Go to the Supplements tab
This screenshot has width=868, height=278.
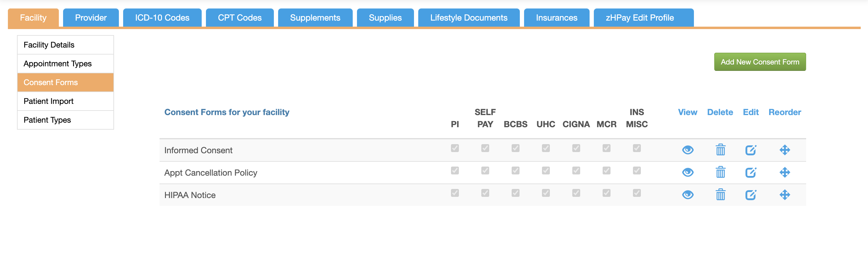pyautogui.click(x=315, y=18)
